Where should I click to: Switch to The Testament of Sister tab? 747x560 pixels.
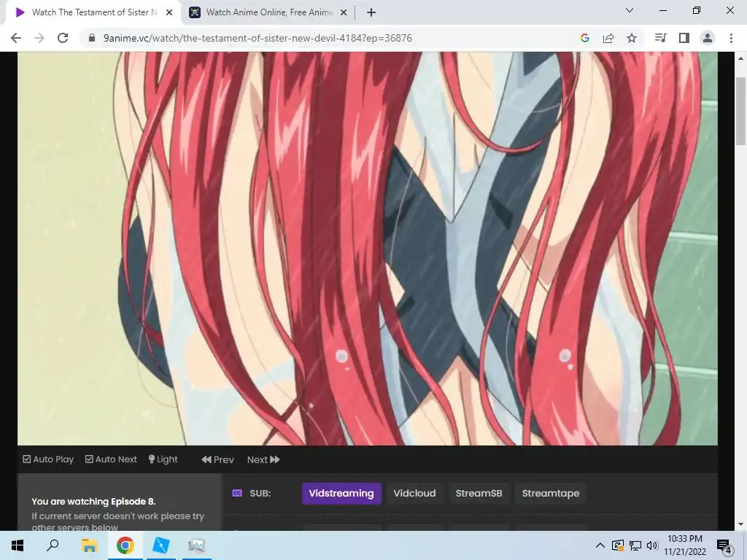(x=94, y=12)
